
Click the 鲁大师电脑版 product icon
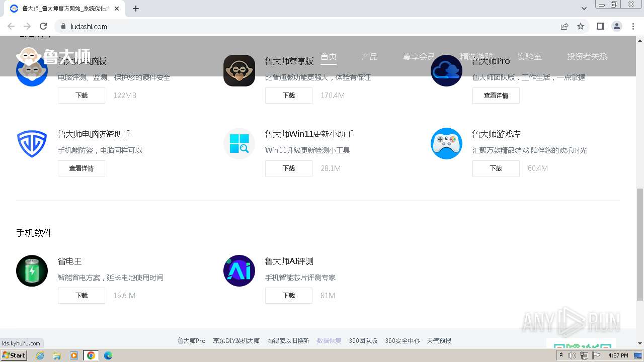(32, 71)
